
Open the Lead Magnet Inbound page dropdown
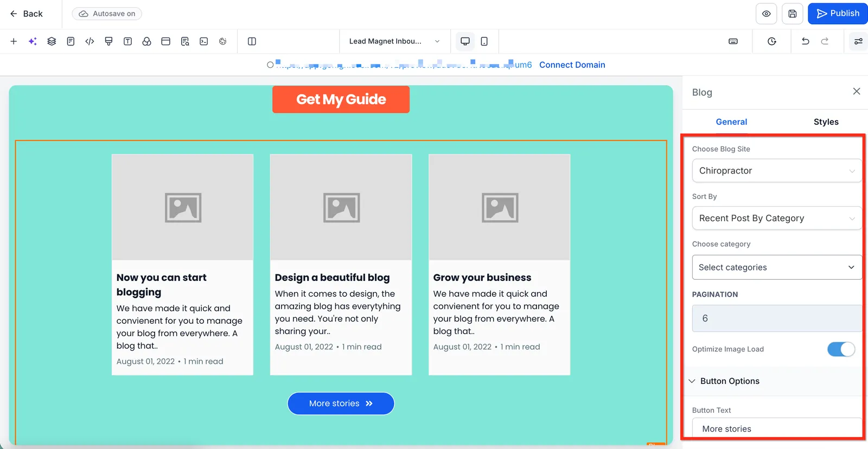(x=394, y=41)
